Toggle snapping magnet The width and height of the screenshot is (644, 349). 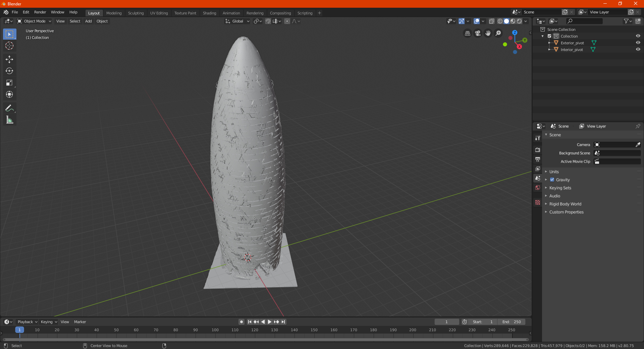[268, 21]
